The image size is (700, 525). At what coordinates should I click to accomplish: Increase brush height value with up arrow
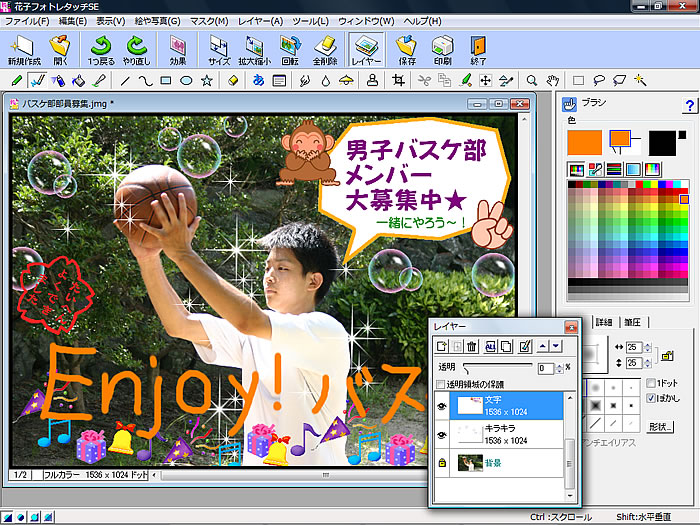point(648,360)
